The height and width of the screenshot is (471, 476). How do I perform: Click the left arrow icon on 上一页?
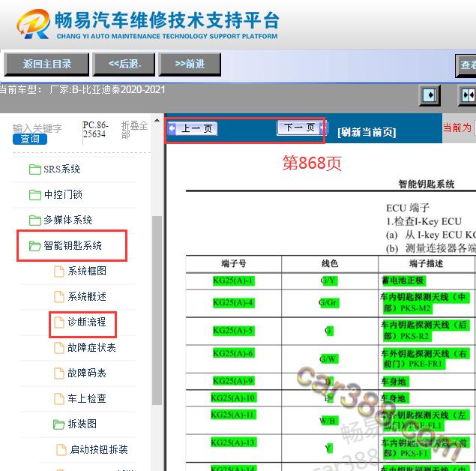pyautogui.click(x=172, y=128)
